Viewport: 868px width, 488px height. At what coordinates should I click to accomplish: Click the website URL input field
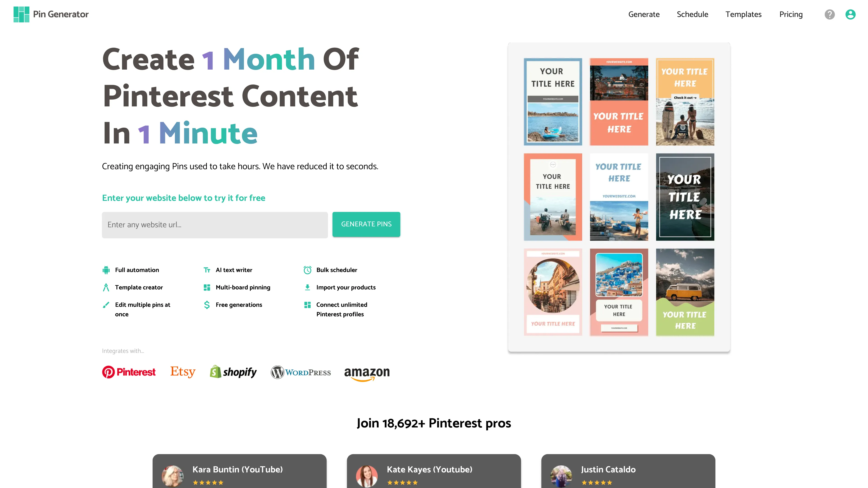pyautogui.click(x=215, y=225)
